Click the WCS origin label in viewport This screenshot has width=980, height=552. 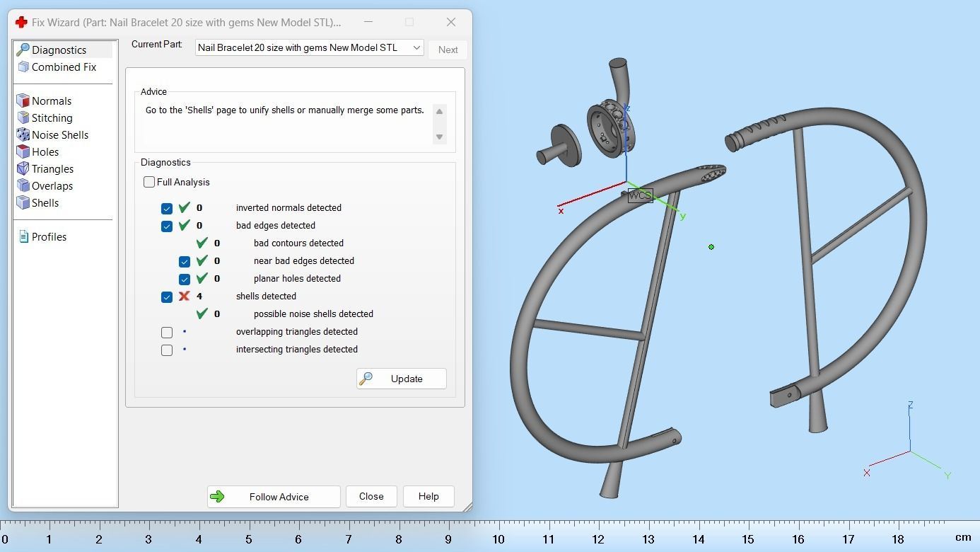click(640, 195)
